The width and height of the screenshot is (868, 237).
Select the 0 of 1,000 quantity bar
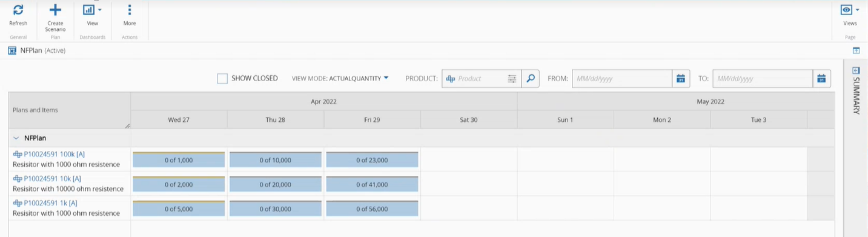179,160
